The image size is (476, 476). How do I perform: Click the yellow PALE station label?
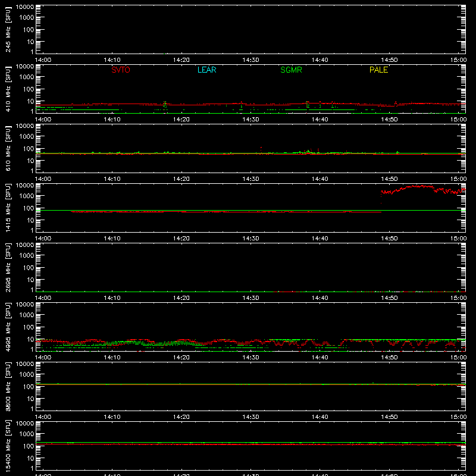(x=378, y=70)
